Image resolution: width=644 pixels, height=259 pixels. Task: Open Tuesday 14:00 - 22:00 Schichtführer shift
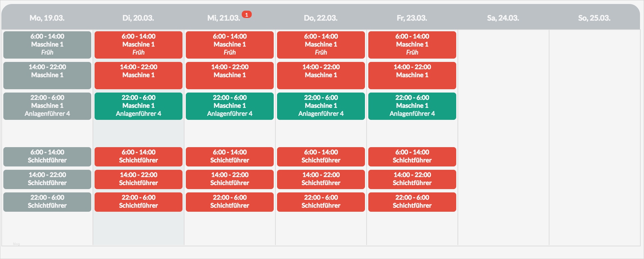coord(139,179)
